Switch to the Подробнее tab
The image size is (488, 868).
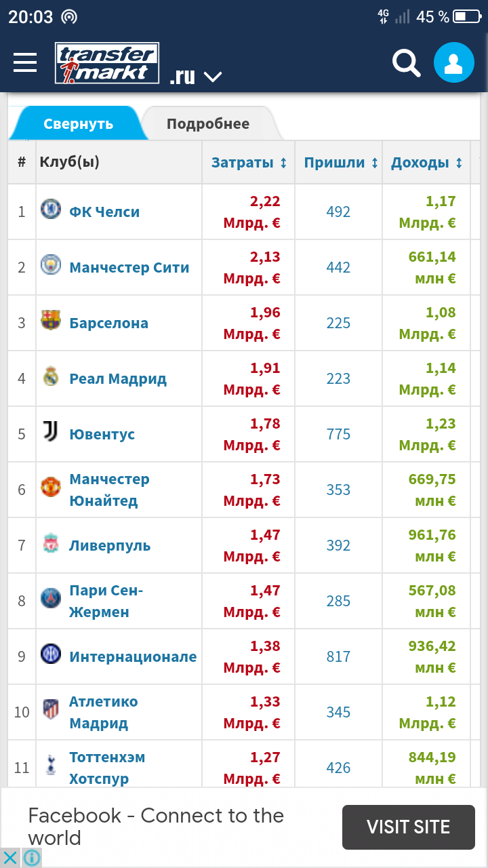pos(208,124)
